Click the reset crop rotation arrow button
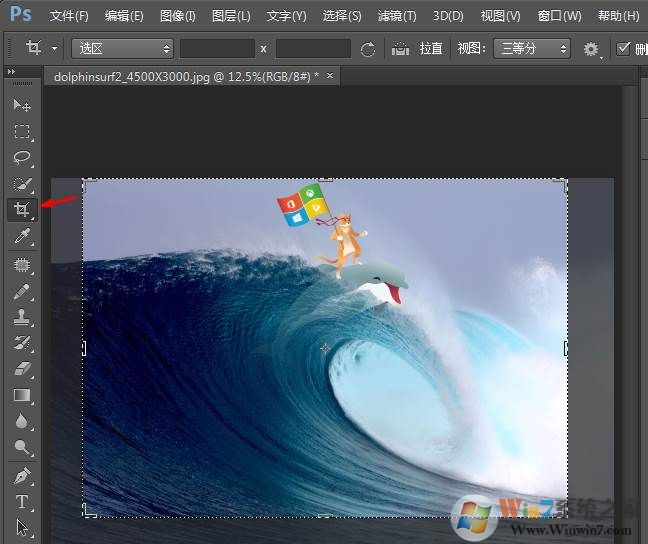This screenshot has width=648, height=544. 368,48
